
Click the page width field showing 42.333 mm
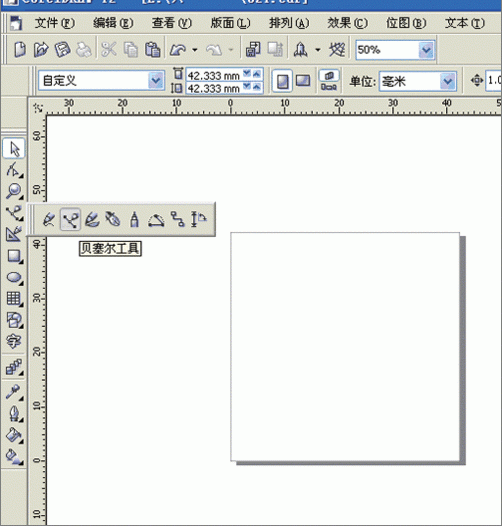pyautogui.click(x=214, y=75)
